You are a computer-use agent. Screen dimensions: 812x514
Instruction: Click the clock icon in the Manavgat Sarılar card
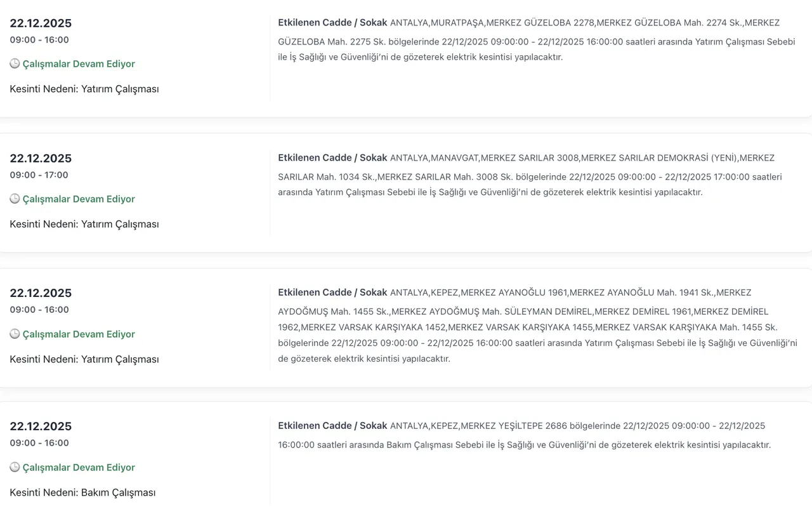15,199
